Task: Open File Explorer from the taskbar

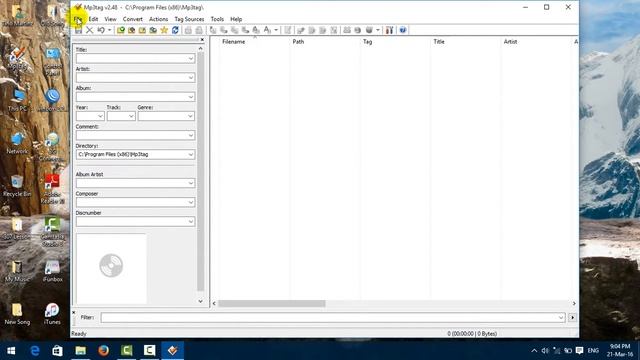Action: point(81,351)
